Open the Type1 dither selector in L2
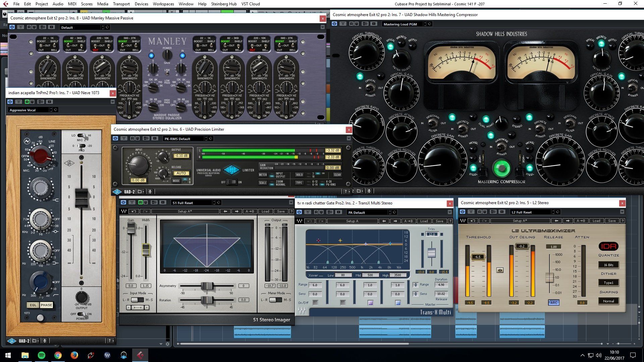The height and width of the screenshot is (362, 644). point(608,283)
